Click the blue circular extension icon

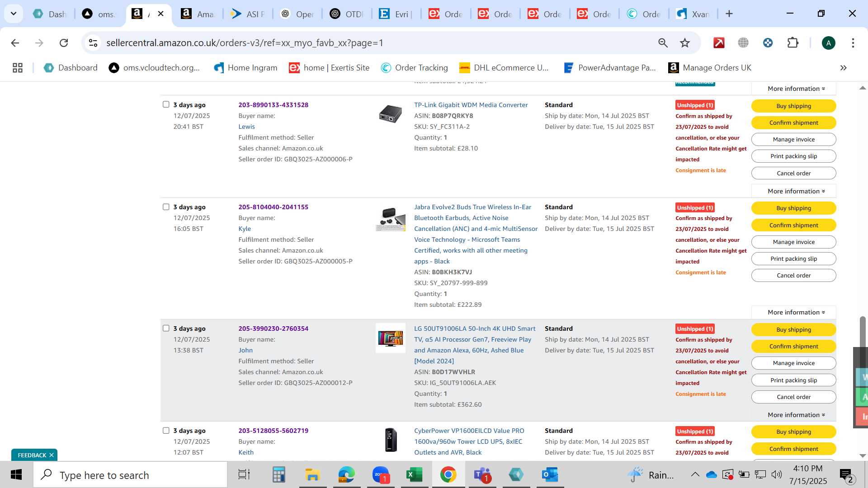[x=768, y=43]
